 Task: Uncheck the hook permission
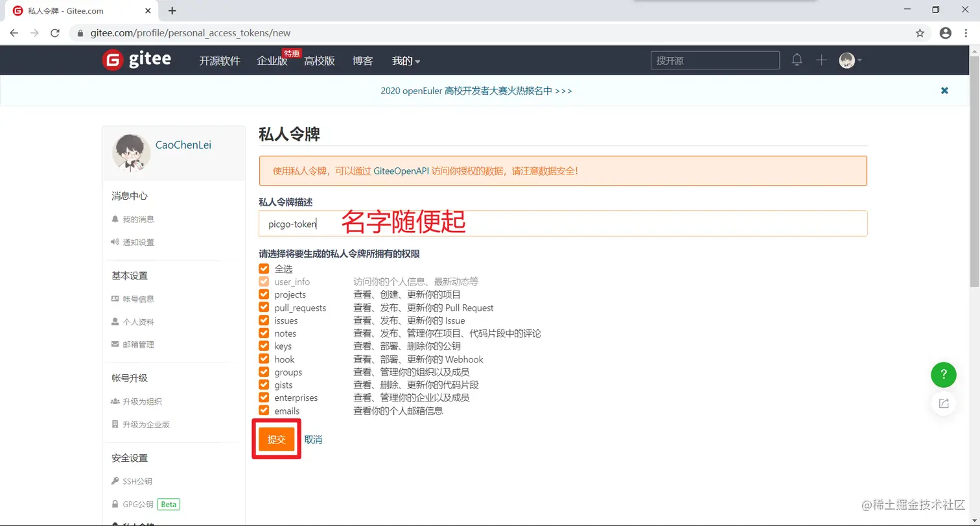point(264,359)
